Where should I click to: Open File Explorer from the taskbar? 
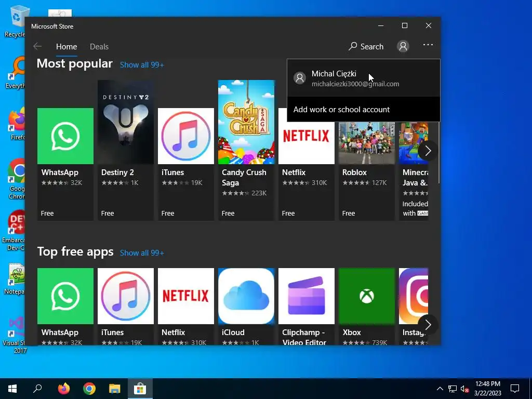115,389
